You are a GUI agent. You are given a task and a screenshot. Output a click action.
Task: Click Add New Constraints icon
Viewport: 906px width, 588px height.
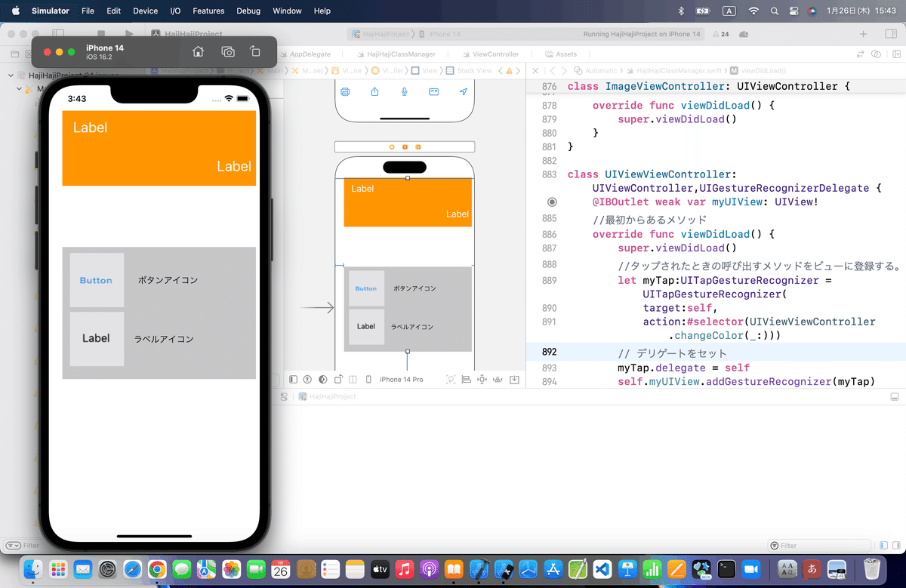point(482,379)
